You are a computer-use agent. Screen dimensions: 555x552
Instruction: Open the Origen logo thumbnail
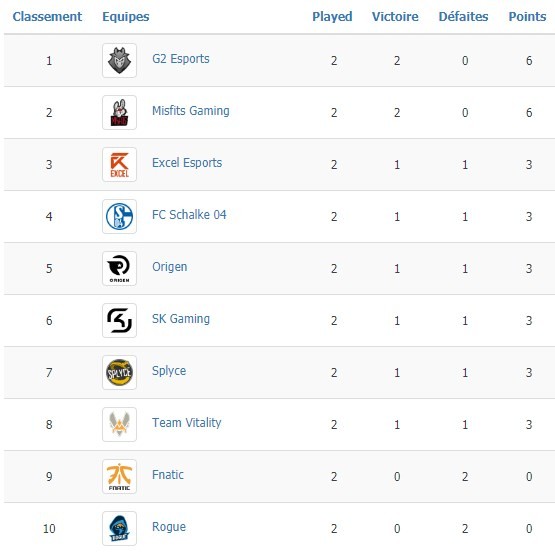119,269
